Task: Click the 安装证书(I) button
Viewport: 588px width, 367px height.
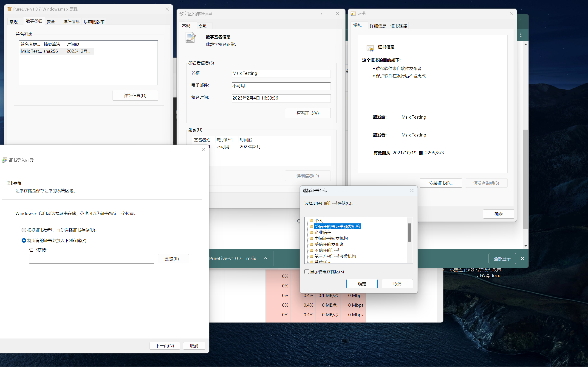Action: coord(441,183)
